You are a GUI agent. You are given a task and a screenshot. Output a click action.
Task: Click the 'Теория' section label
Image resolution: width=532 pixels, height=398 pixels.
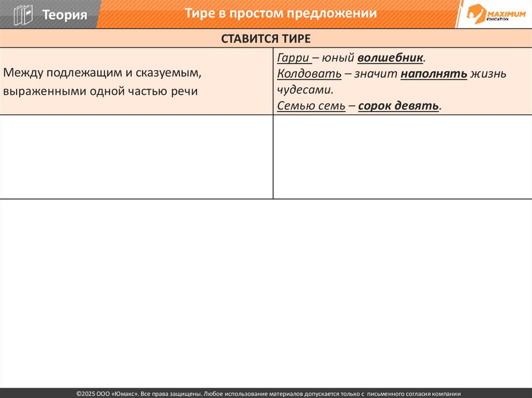[64, 15]
